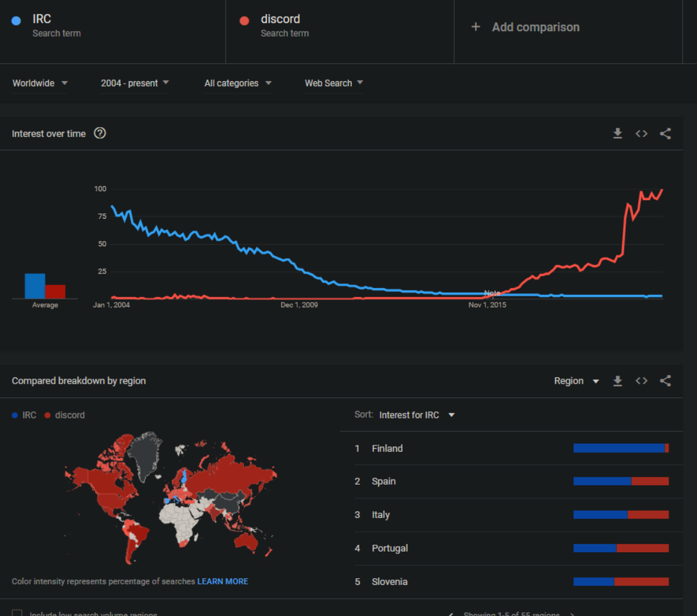Open the 2004 - present time range dropdown
The height and width of the screenshot is (616, 697).
tap(134, 83)
